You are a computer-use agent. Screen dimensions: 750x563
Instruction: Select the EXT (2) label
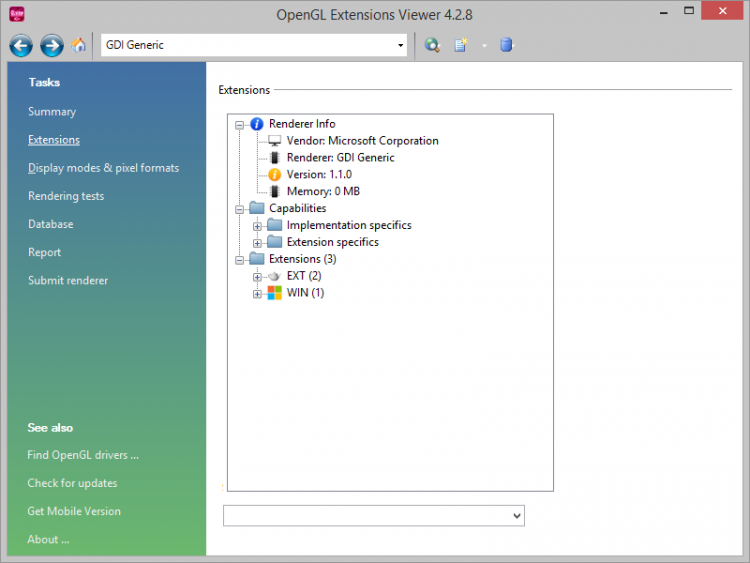pos(304,276)
